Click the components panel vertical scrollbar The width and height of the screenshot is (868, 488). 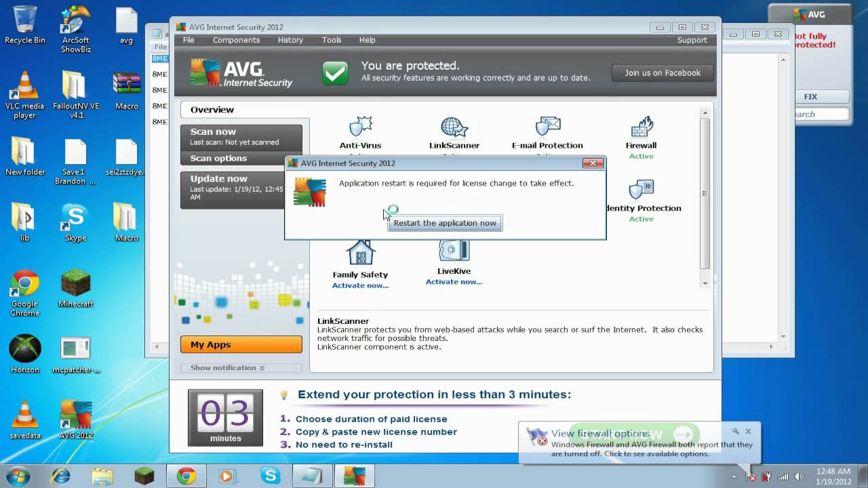coord(705,192)
